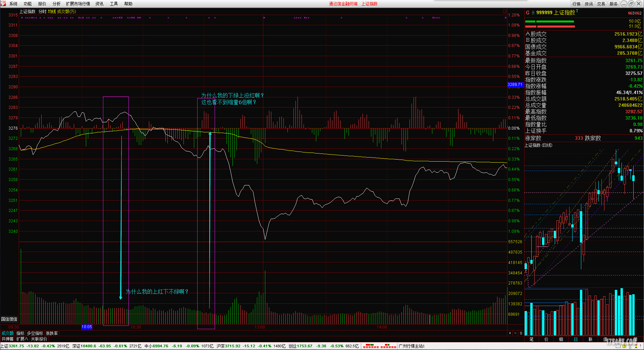Click the 涨家数 333 value

coord(579,138)
